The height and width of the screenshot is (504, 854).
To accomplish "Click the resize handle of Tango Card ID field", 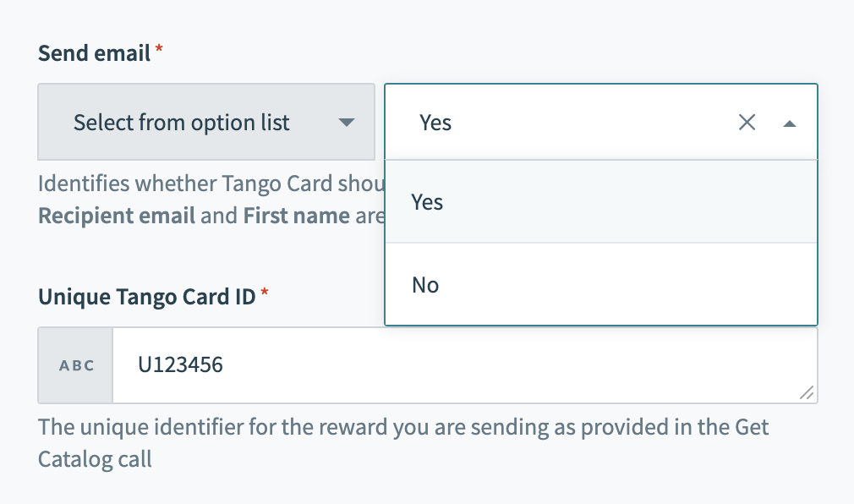I will point(807,392).
